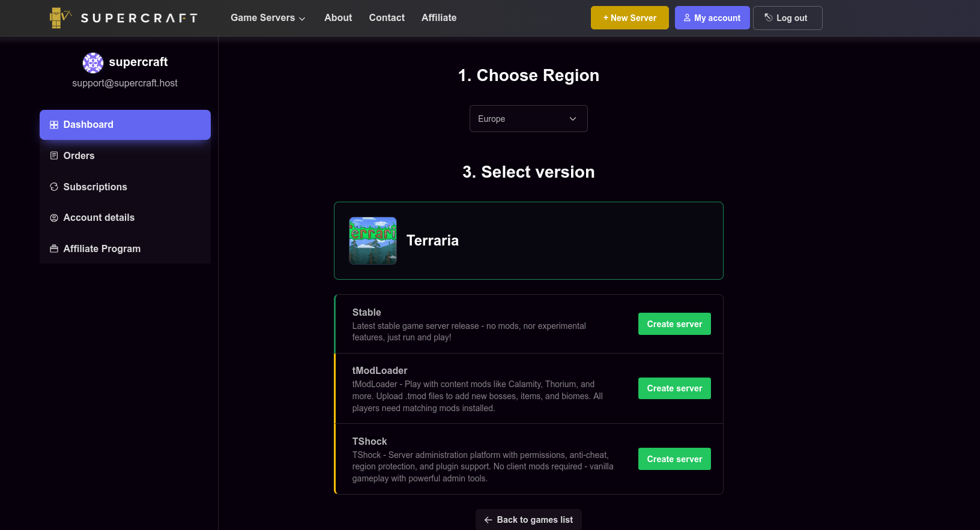Click the Stable version description text
This screenshot has width=980, height=530.
(469, 332)
